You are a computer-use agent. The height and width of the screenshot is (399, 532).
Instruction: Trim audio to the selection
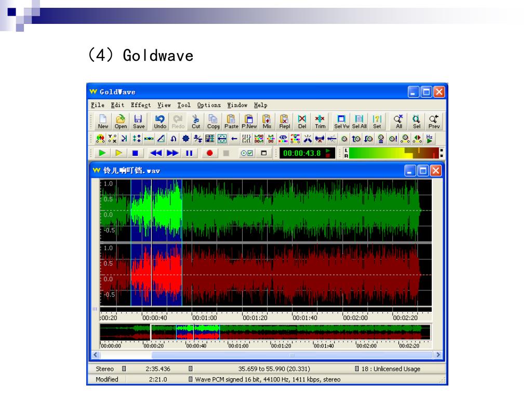[320, 122]
